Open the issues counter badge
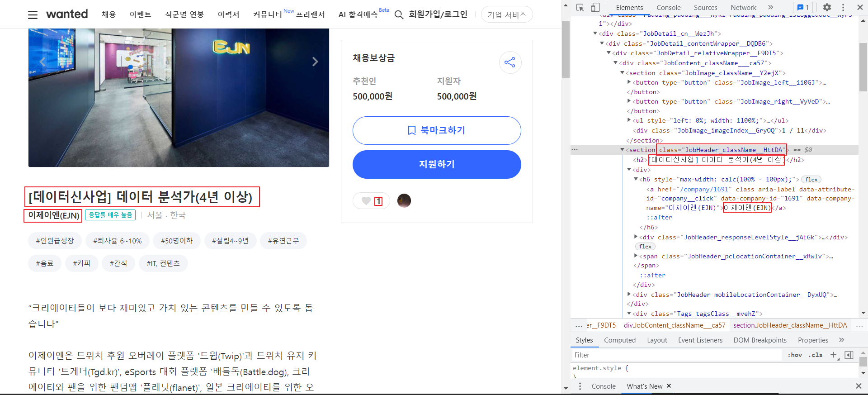 click(803, 7)
